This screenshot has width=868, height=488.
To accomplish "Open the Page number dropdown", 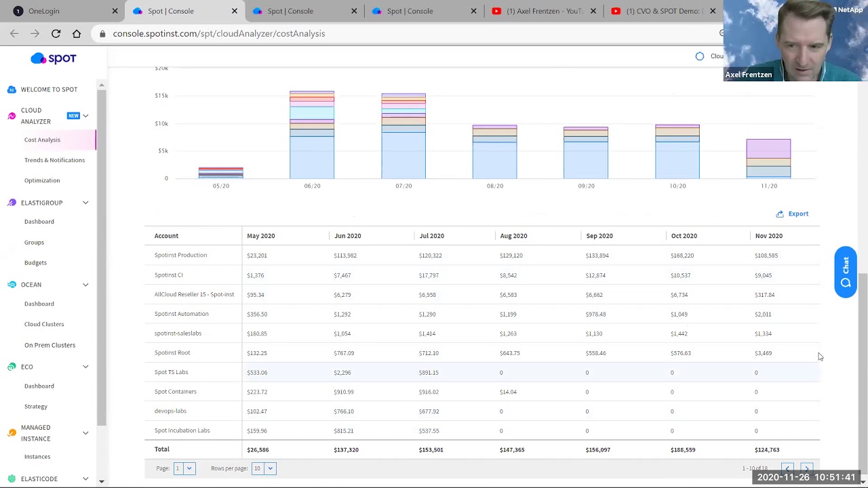I will (184, 468).
